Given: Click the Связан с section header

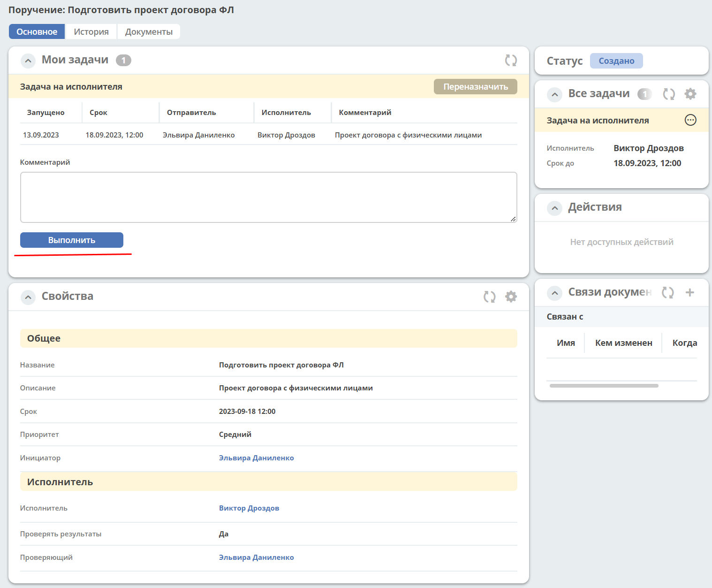Looking at the screenshot, I should coord(621,317).
